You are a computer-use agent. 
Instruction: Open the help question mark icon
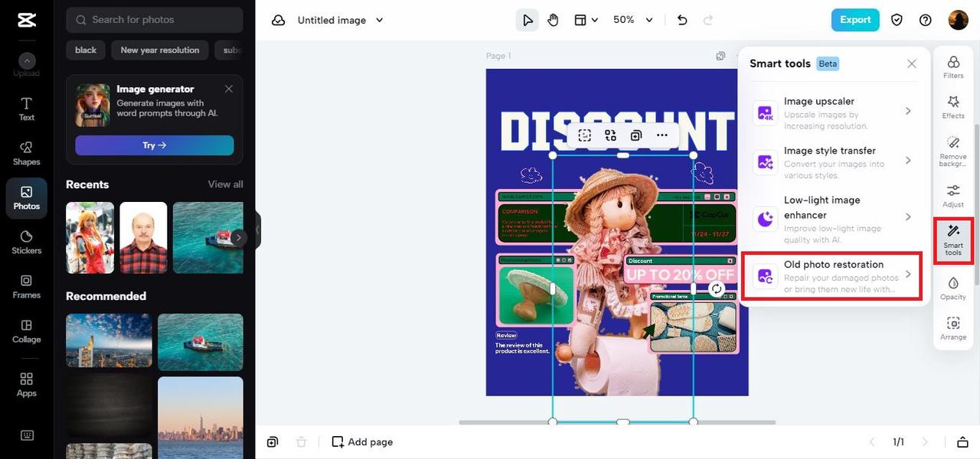coord(926,20)
